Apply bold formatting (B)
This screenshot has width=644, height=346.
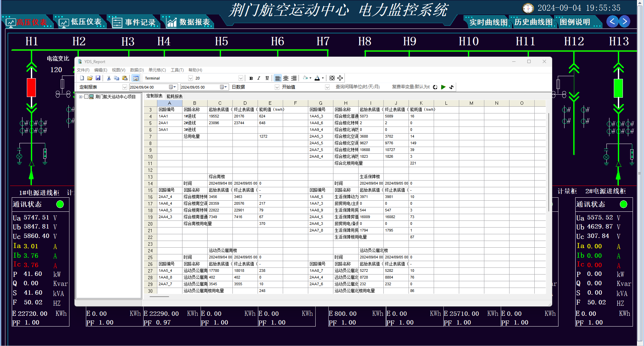coord(251,78)
